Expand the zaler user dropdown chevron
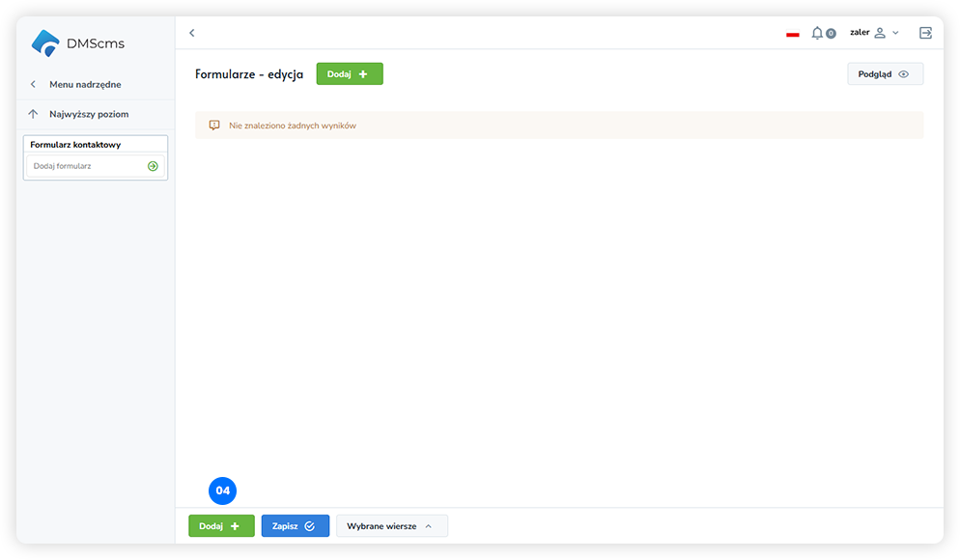The image size is (960, 560). pos(895,33)
